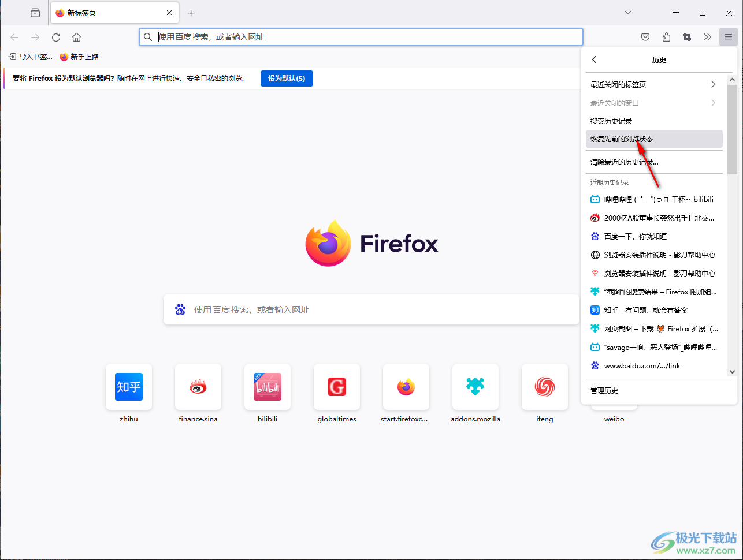This screenshot has height=560, width=743.
Task: Show more toolbar tools with the double chevron
Action: (x=708, y=37)
